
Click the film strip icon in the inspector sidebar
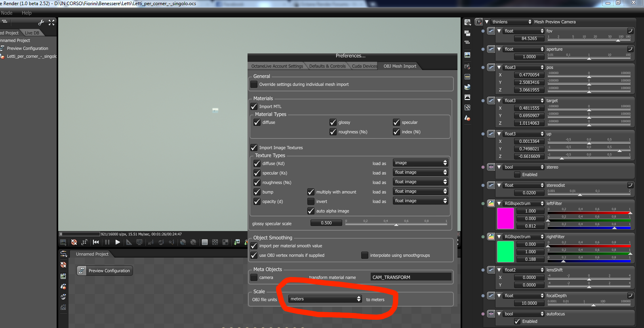467,76
